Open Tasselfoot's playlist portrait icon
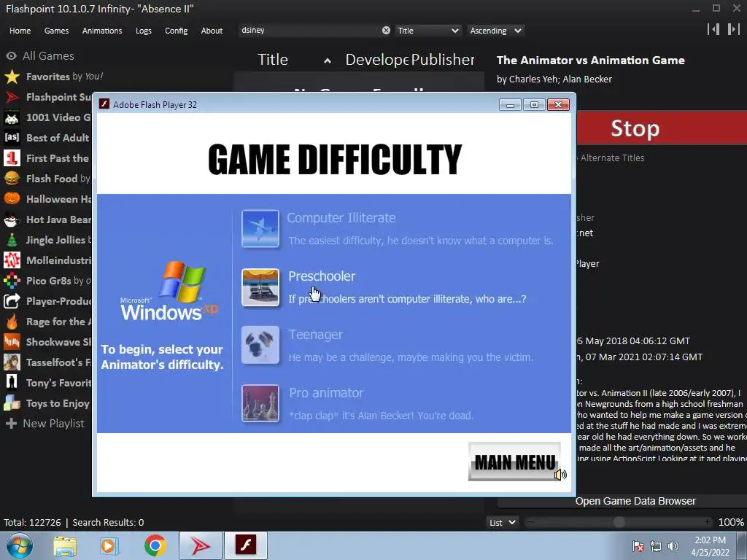 [x=12, y=362]
